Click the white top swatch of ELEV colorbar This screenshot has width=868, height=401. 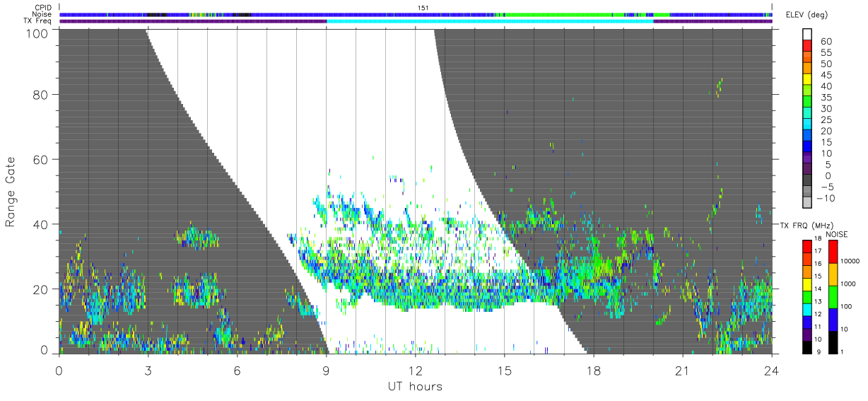click(808, 34)
